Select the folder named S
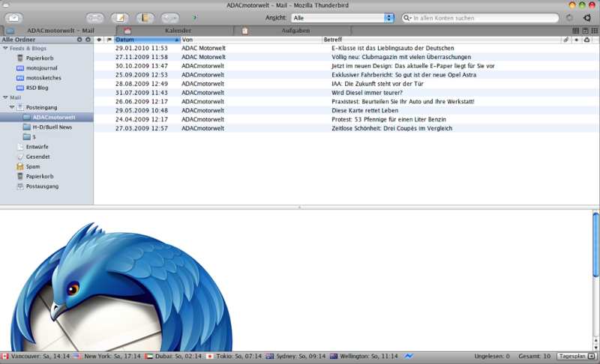This screenshot has width=600, height=364. [34, 137]
